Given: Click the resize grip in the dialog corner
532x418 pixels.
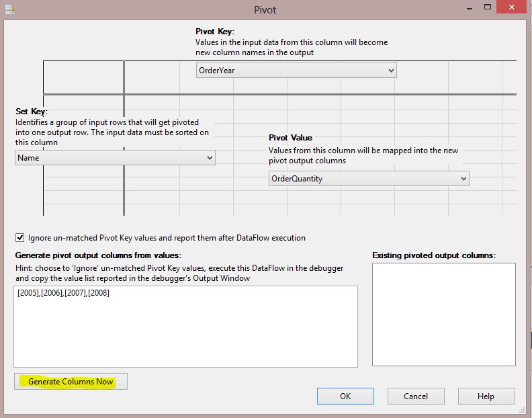Looking at the screenshot, I should pos(523,409).
